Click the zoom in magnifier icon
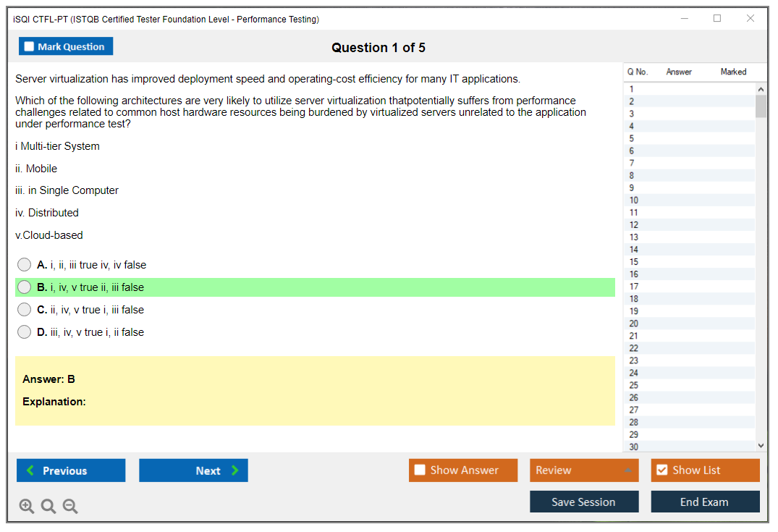Image resolution: width=778 pixels, height=532 pixels. click(x=27, y=506)
